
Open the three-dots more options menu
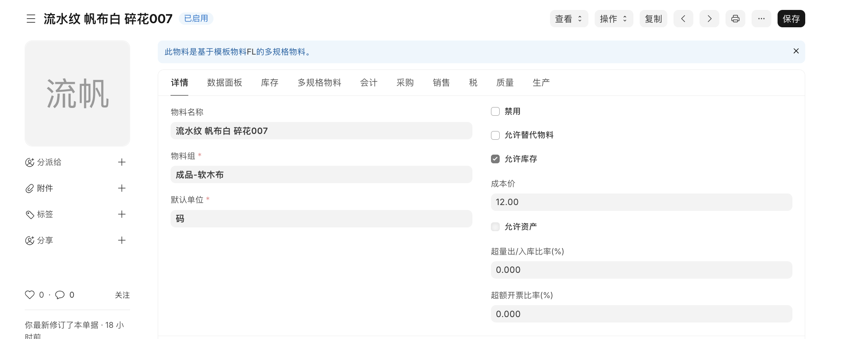pyautogui.click(x=761, y=19)
